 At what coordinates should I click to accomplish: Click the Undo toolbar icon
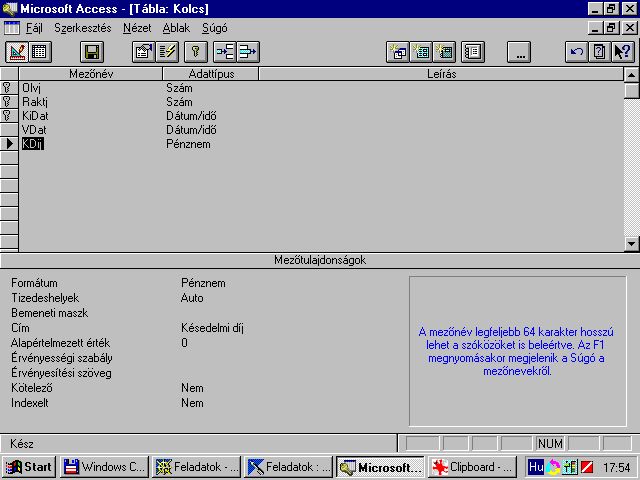[x=577, y=52]
